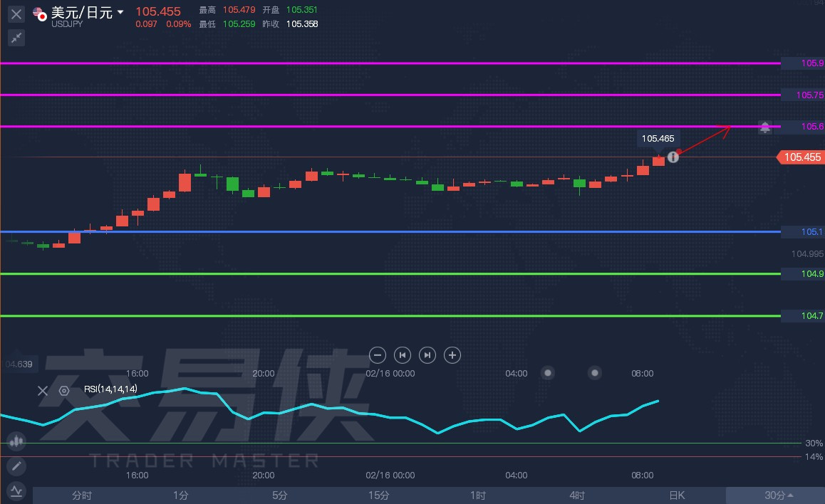
Task: Switch to 1时 timeframe tab
Action: (x=478, y=495)
